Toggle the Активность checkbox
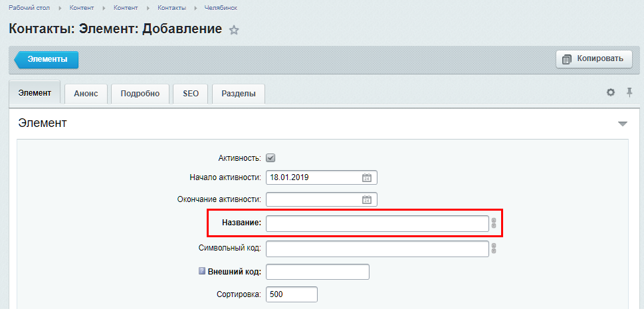 coord(270,158)
